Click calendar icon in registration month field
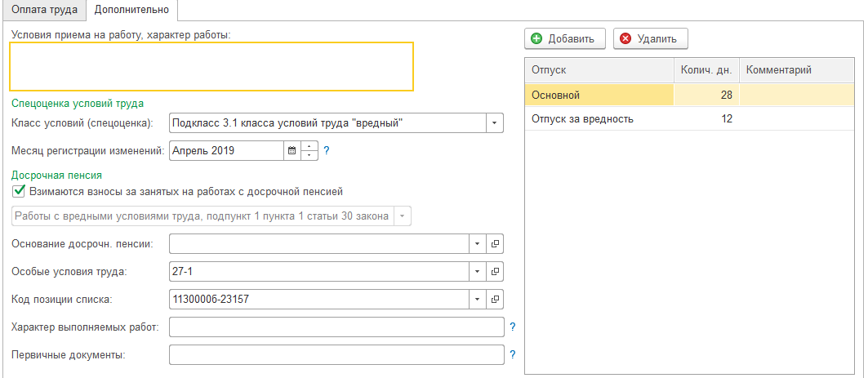The width and height of the screenshot is (868, 378). point(292,150)
